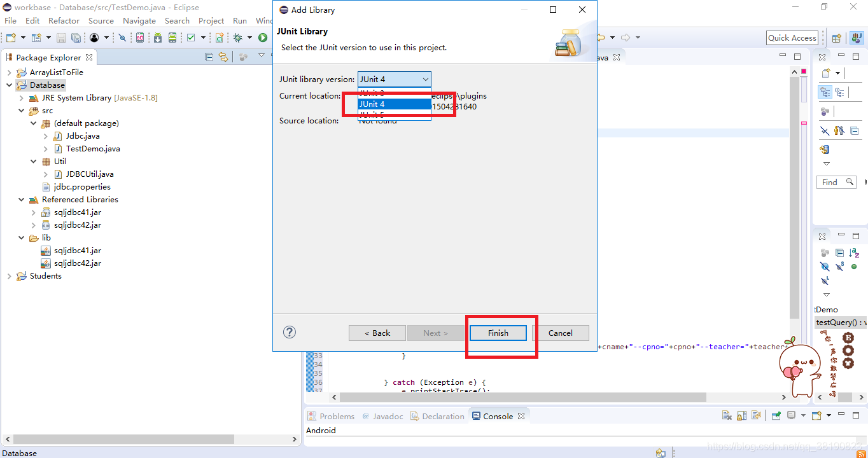
Task: Click the Back button in dialog
Action: pyautogui.click(x=377, y=333)
